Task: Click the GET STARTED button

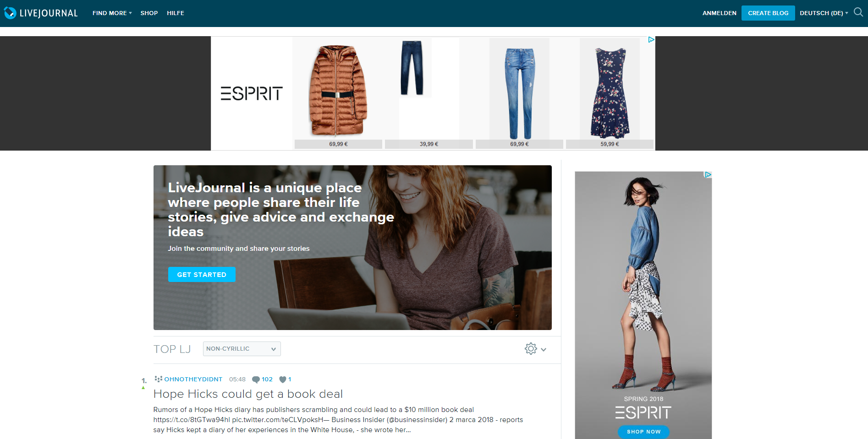Action: pos(202,275)
